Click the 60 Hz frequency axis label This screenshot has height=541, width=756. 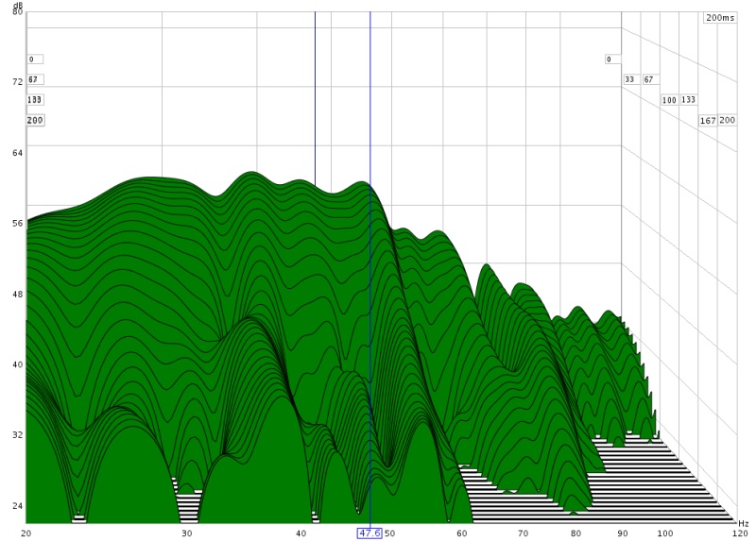(461, 533)
